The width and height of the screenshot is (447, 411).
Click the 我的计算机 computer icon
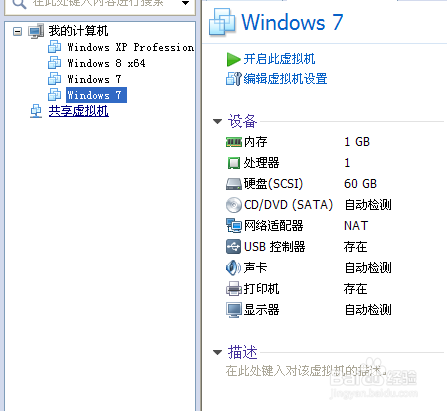pyautogui.click(x=36, y=31)
